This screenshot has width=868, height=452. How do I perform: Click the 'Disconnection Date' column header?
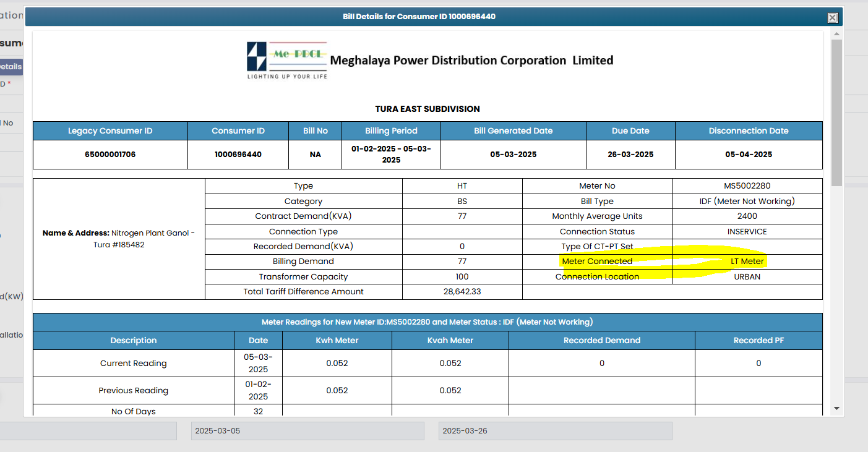[749, 131]
